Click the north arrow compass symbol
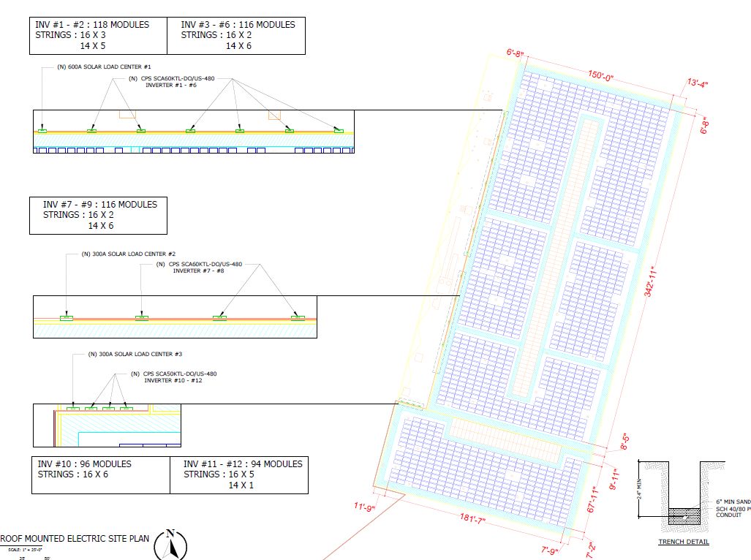Viewport: 751px width, 560px height. coord(170,545)
